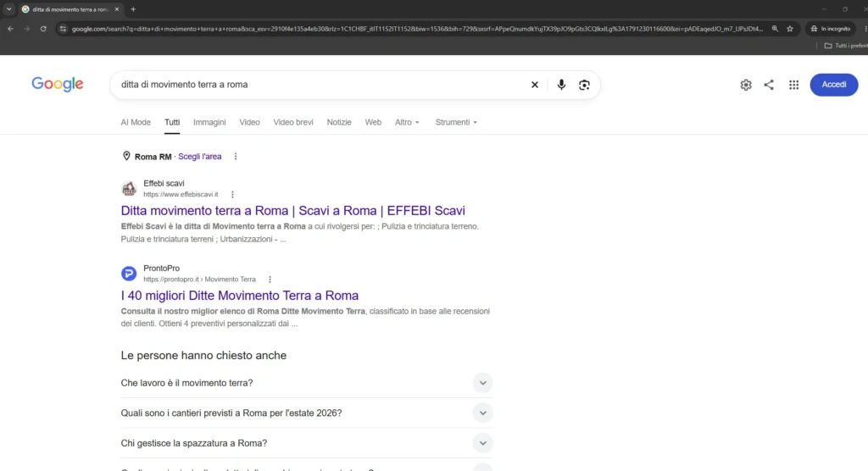Image resolution: width=868 pixels, height=471 pixels.
Task: Click the browser forward arrow
Action: 26,29
